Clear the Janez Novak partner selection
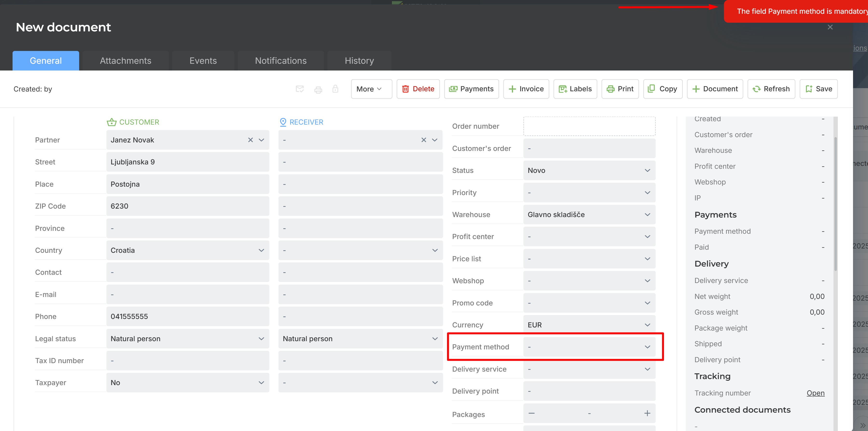Viewport: 868px width, 431px height. 250,140
